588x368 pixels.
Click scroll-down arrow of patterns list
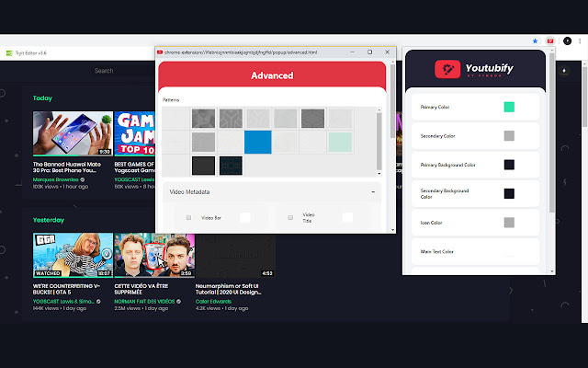[x=379, y=174]
